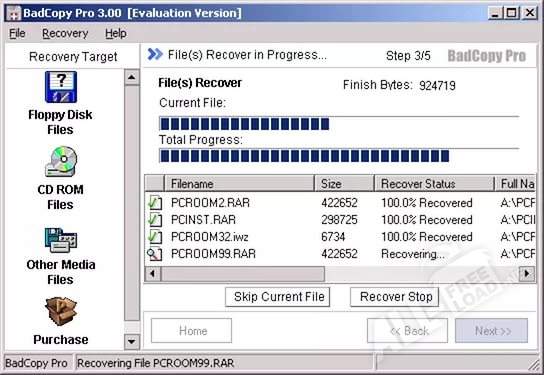The height and width of the screenshot is (375, 544).
Task: Click the file icon next to PCROOM32.iwz
Action: pos(155,237)
